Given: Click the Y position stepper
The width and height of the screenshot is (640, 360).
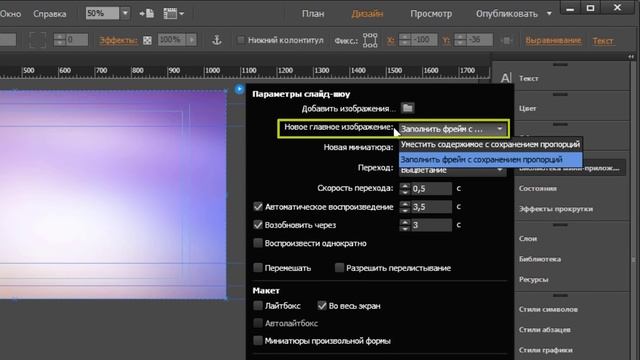Looking at the screenshot, I should coord(460,40).
